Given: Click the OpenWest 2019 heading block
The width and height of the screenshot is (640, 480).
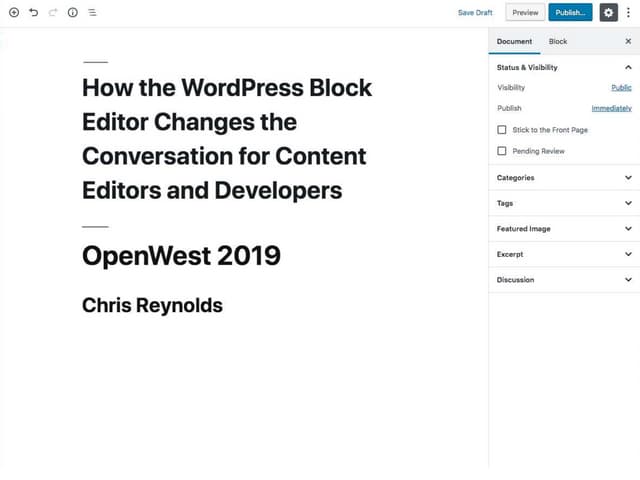Looking at the screenshot, I should coord(181,256).
